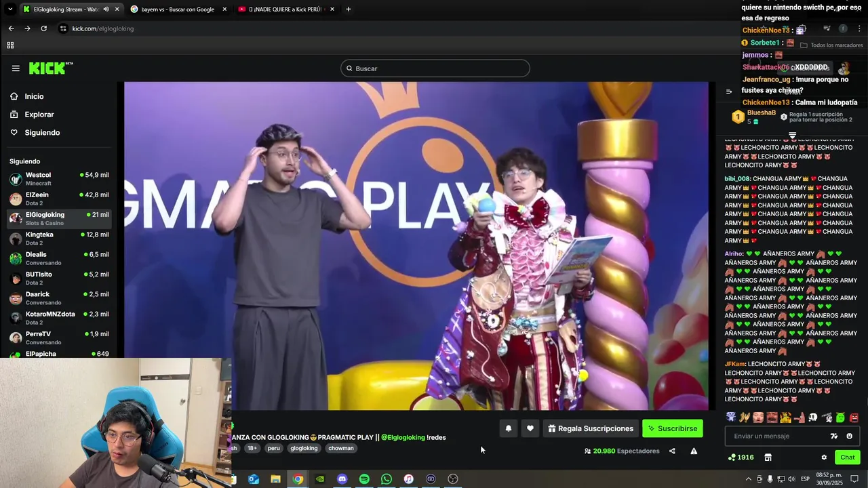
Task: Open Daarick channel in Siguiendo list
Action: pyautogui.click(x=58, y=298)
